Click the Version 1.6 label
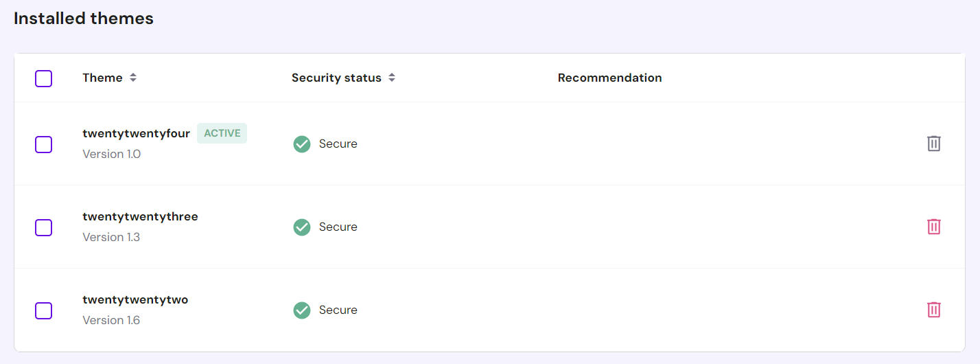The image size is (980, 364). [x=111, y=320]
